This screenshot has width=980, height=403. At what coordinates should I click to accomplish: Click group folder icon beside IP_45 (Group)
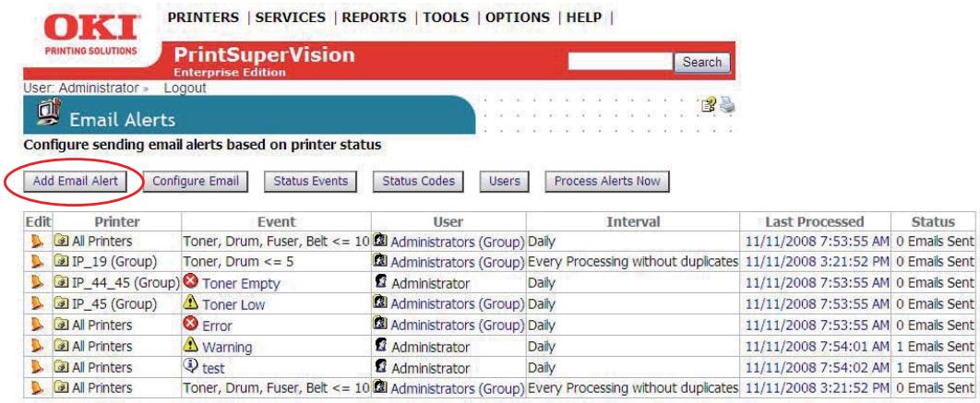point(62,304)
